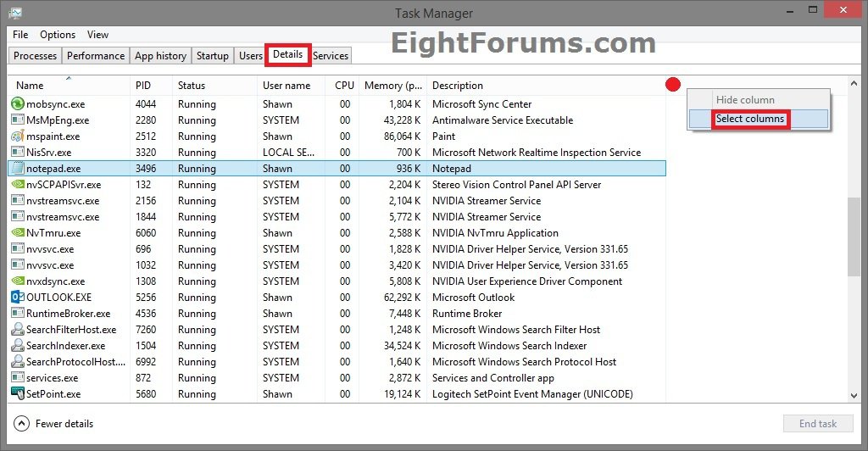Screen dimensions: 868x451
Task: Click the nvSCPAPISvr.exe NVIDIA icon
Action: pos(18,184)
